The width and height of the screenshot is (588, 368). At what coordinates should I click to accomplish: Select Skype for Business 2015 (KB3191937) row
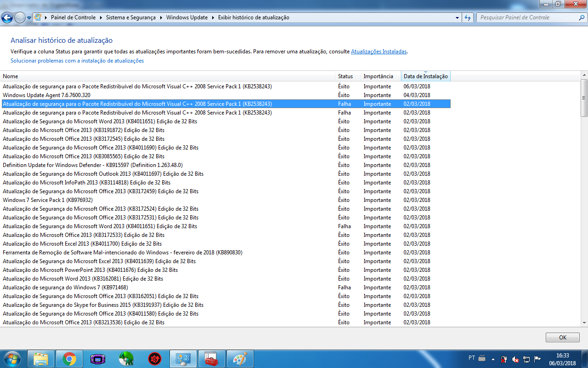(226, 305)
